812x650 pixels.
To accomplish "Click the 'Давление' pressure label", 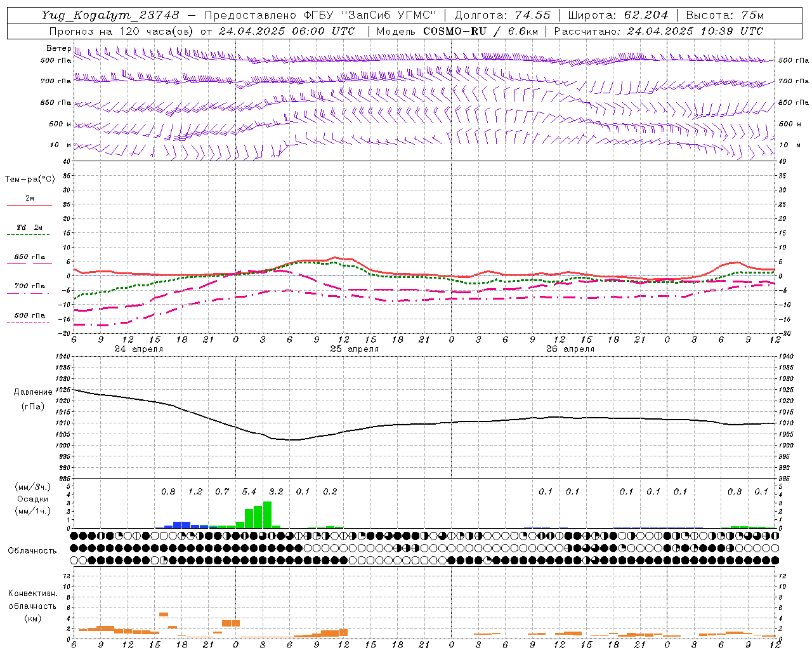I will coord(32,392).
